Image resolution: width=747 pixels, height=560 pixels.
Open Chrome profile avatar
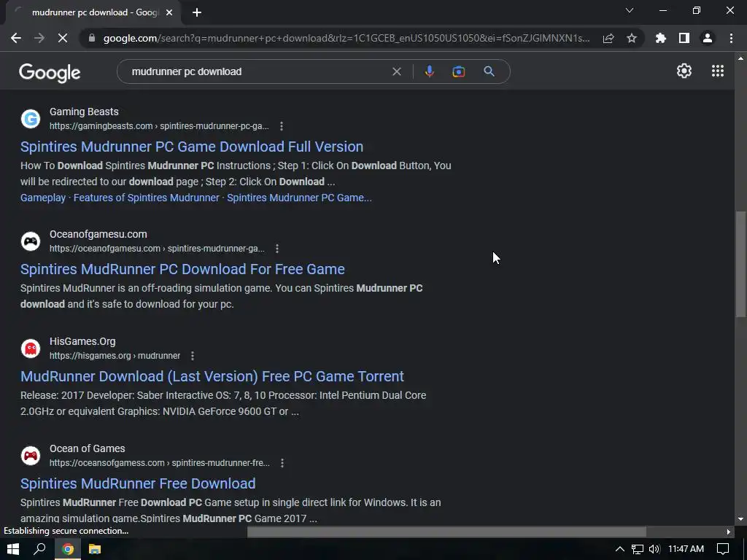pos(708,38)
